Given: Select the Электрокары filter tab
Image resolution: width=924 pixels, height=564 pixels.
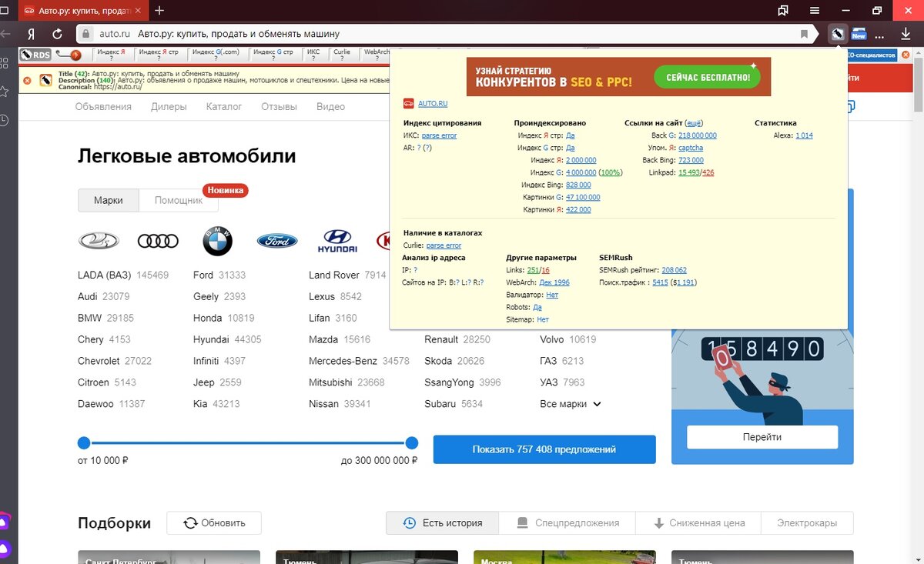Looking at the screenshot, I should click(807, 523).
